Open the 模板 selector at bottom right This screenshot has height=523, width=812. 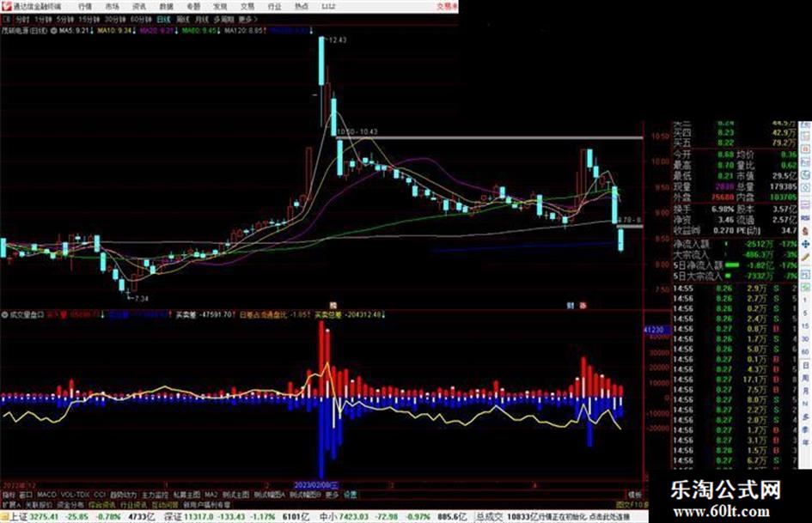[x=635, y=495]
